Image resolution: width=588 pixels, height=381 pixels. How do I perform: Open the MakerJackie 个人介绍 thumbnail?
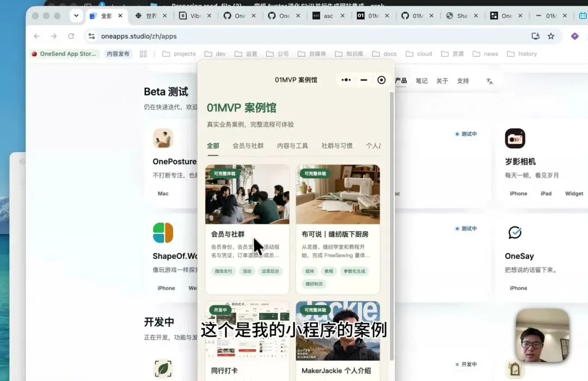click(x=338, y=331)
